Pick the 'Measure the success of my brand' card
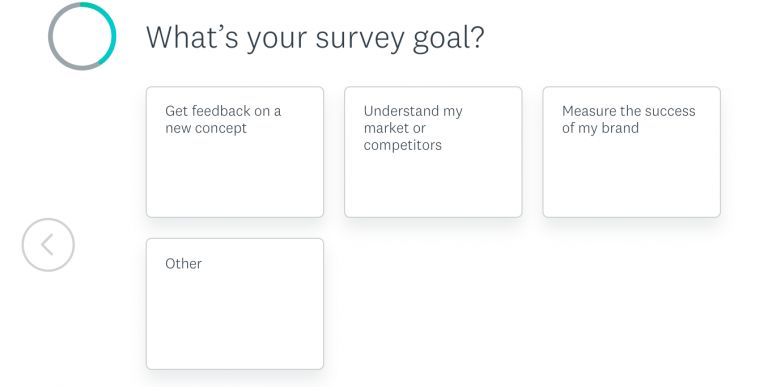 pos(631,152)
